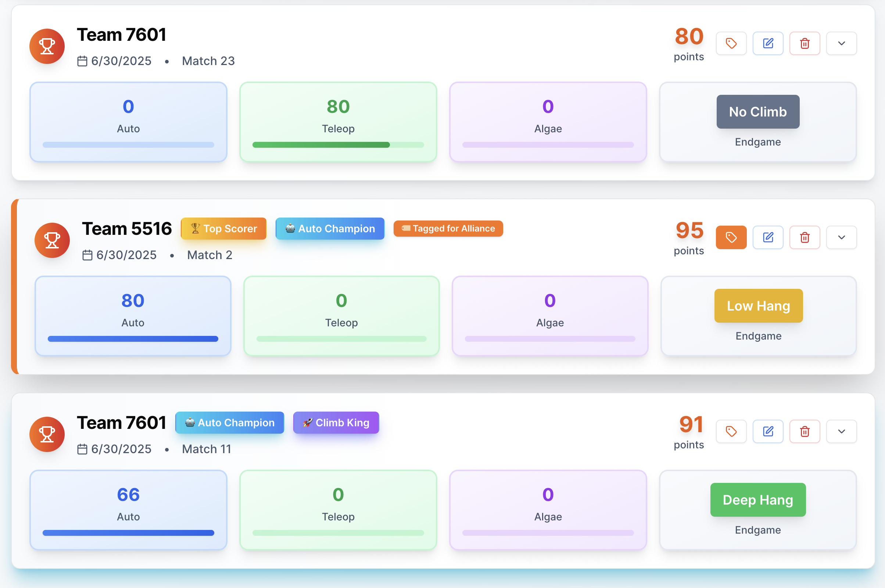
Task: Expand Team 7601 Match 11 details
Action: [x=841, y=431]
